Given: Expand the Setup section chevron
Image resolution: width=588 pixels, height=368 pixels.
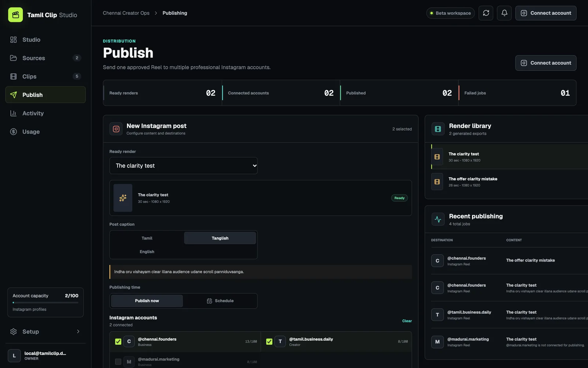Looking at the screenshot, I should point(78,332).
